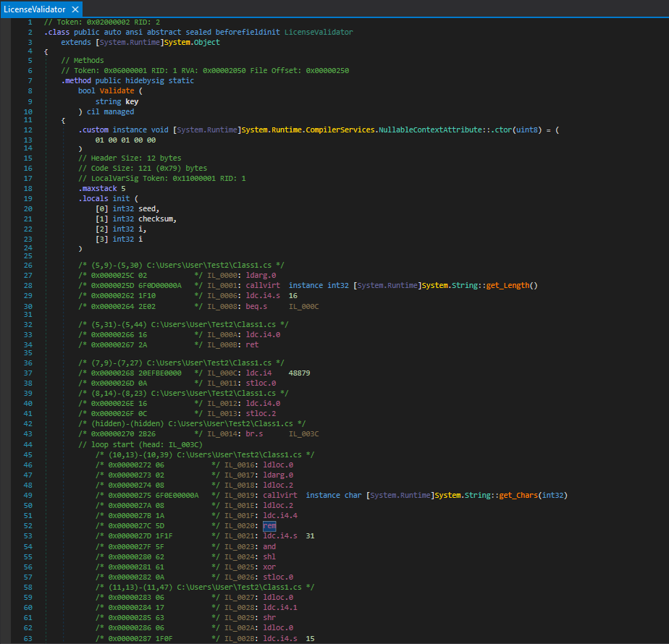669x644 pixels.
Task: Click the checksum local variable name
Action: pos(156,219)
